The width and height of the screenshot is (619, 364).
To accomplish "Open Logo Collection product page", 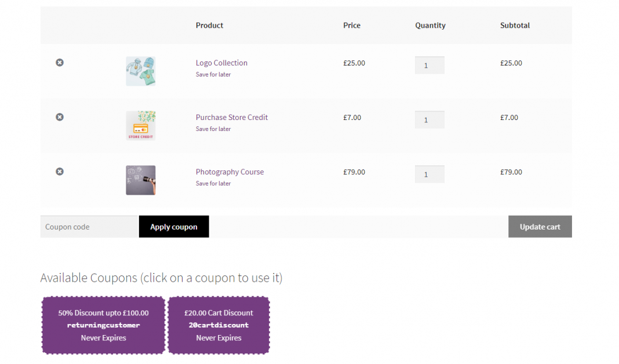I will (x=221, y=63).
